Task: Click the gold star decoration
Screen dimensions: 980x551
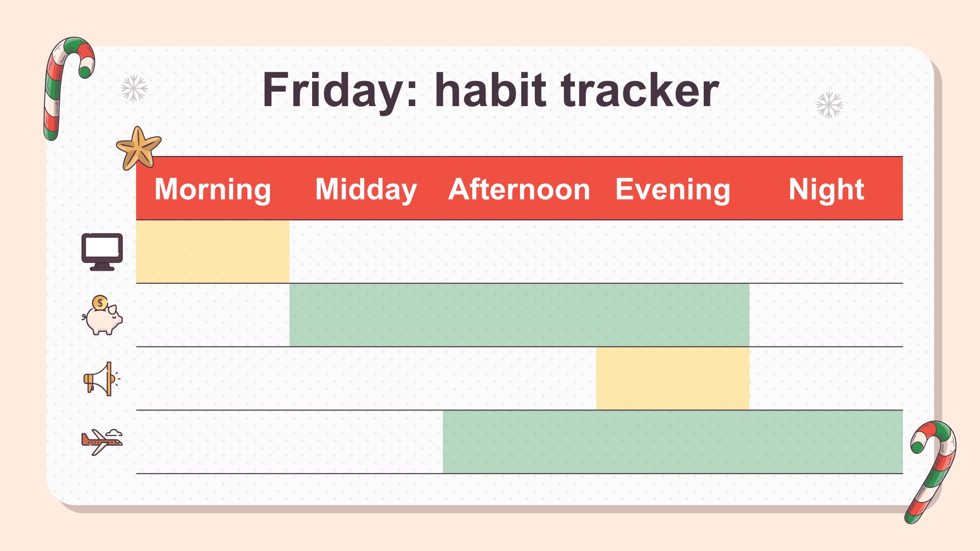Action: [138, 148]
